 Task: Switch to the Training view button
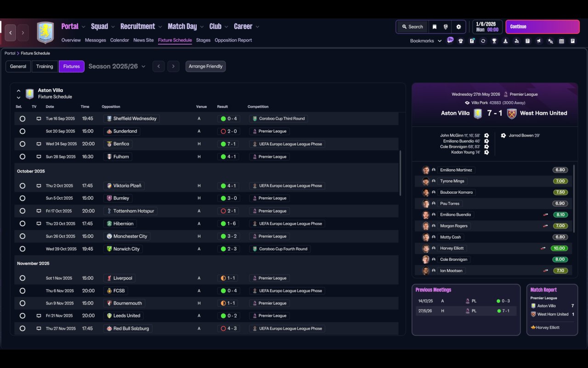[45, 66]
